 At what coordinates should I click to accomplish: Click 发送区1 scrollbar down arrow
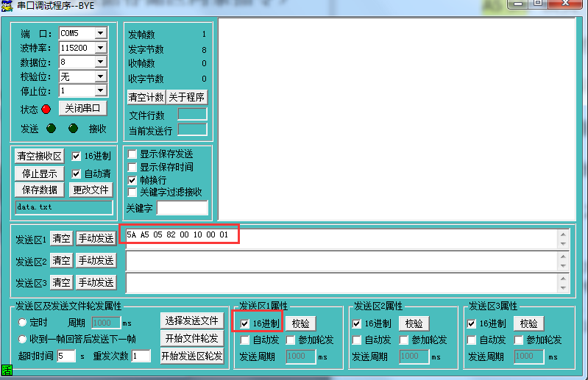(563, 244)
